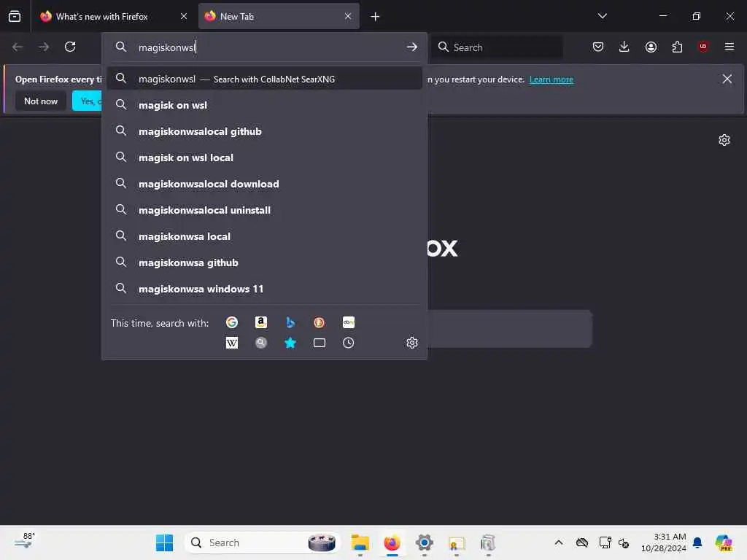Search bookmarks using the star icon

[290, 343]
